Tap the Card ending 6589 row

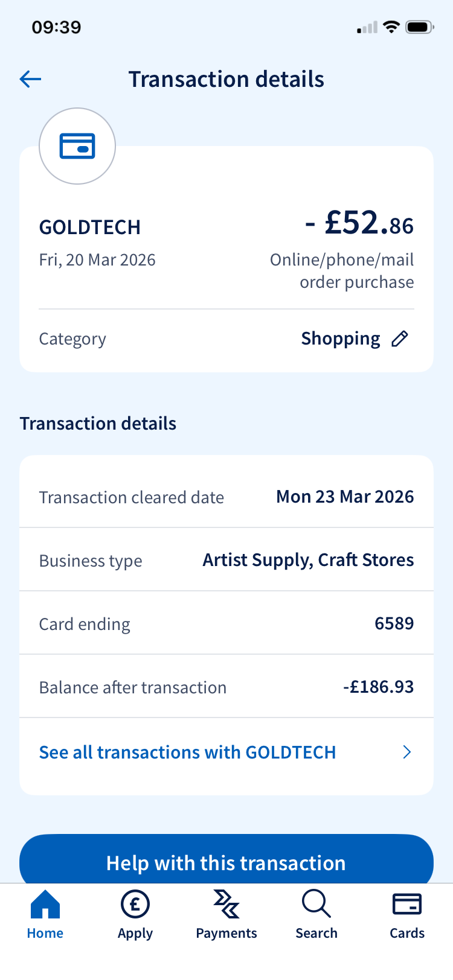[226, 623]
